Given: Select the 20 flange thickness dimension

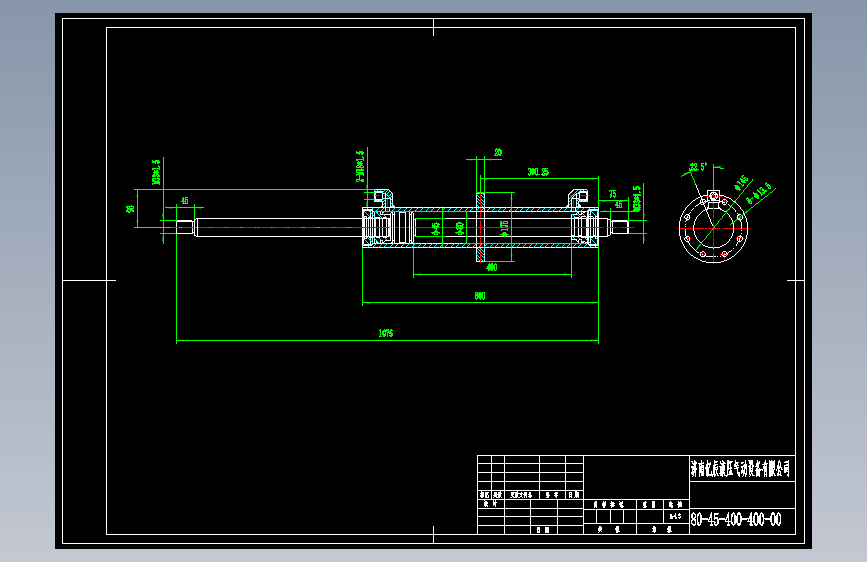Looking at the screenshot, I should 498,152.
